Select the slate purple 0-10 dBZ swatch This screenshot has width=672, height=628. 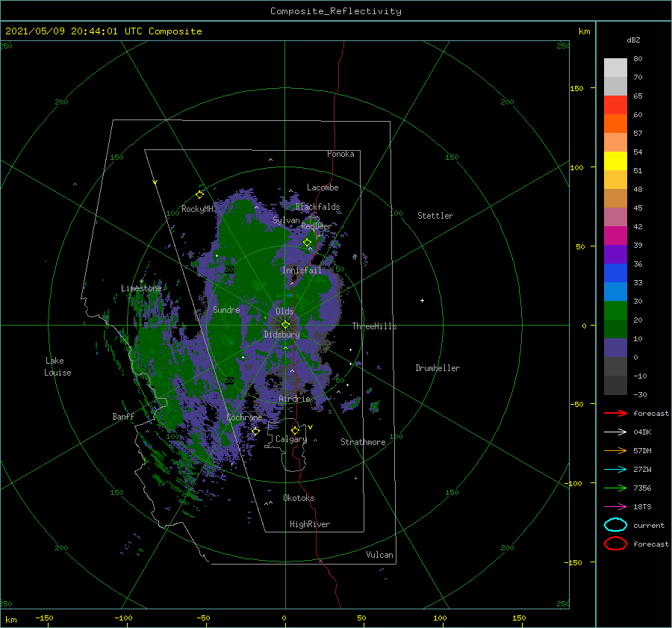tap(615, 348)
